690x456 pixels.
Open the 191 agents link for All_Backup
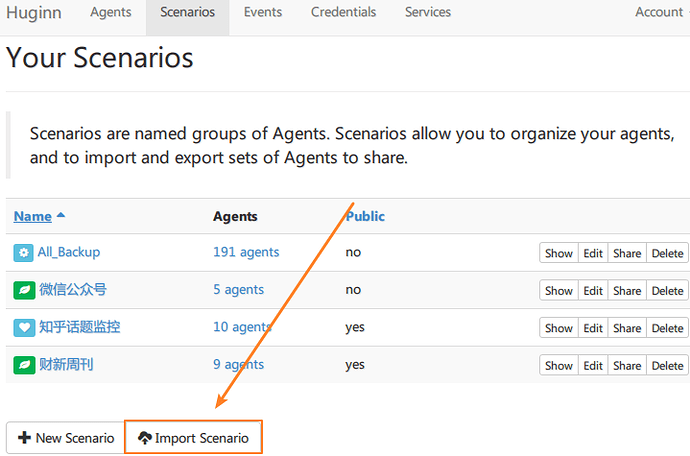point(246,252)
